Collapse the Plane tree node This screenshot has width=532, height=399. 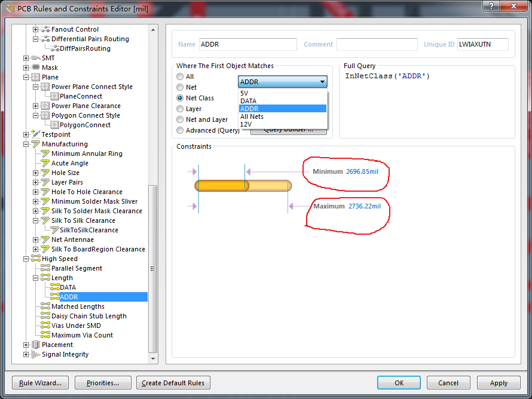26,77
